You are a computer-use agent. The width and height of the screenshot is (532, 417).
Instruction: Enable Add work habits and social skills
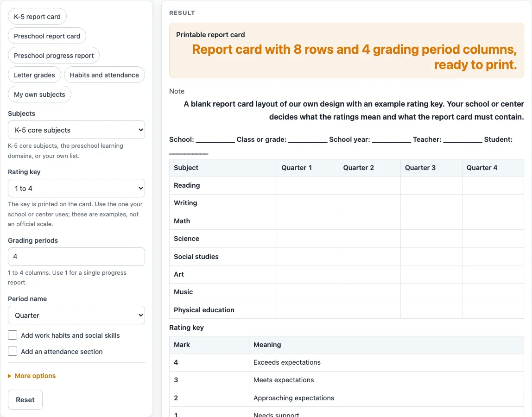tap(13, 335)
